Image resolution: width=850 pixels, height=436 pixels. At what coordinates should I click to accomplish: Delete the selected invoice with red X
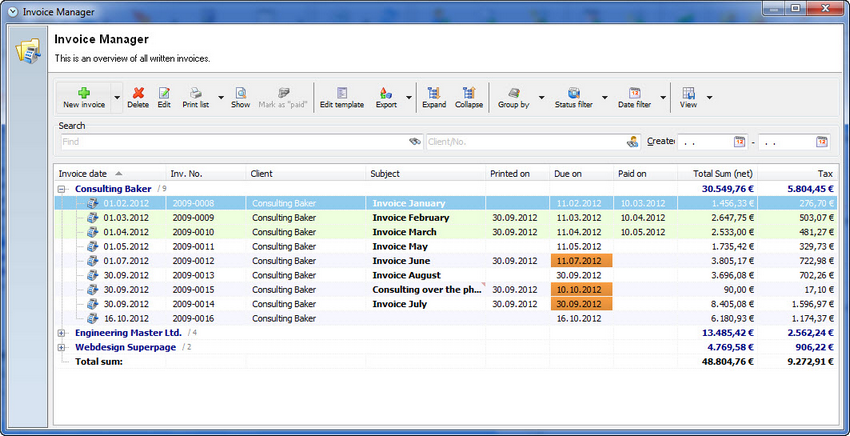point(138,93)
